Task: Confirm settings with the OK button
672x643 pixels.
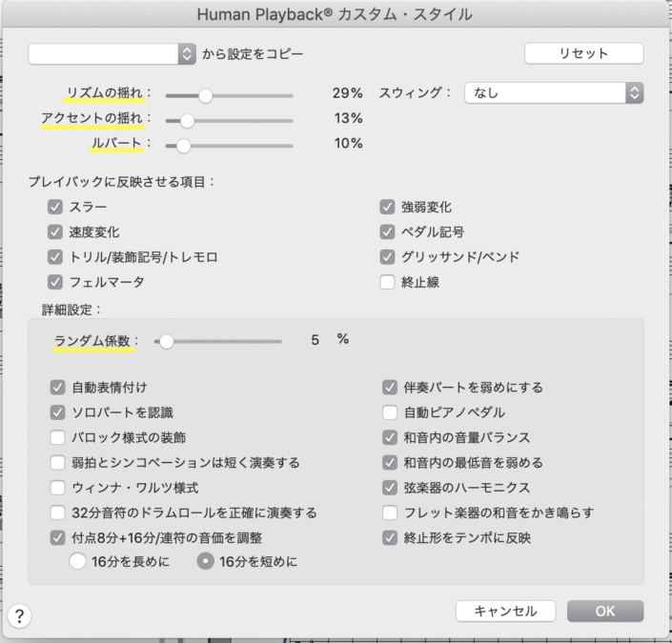Action: 605,611
